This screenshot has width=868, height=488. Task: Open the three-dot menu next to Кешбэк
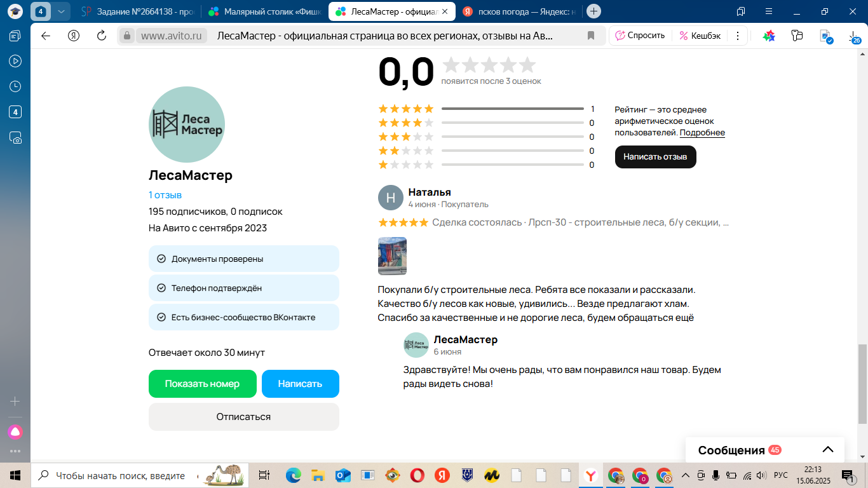tap(737, 36)
